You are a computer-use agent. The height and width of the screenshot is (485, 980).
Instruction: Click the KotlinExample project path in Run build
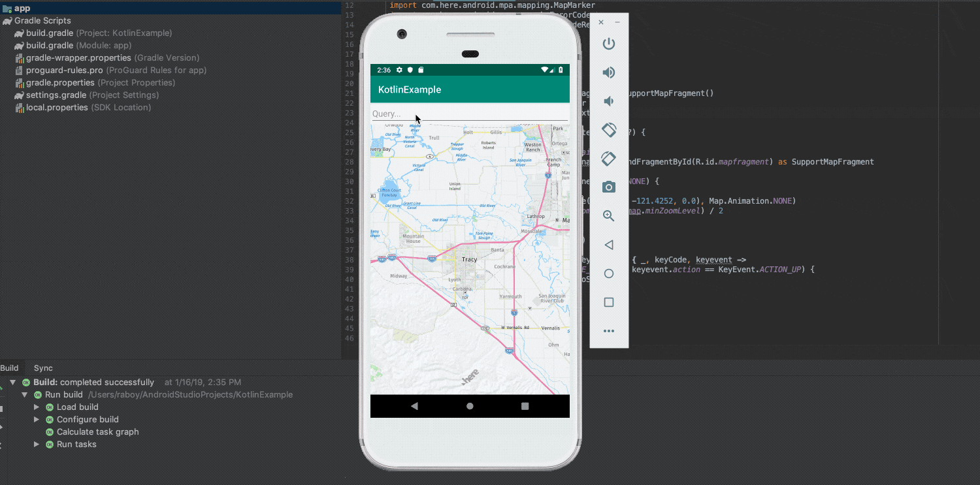pyautogui.click(x=190, y=395)
